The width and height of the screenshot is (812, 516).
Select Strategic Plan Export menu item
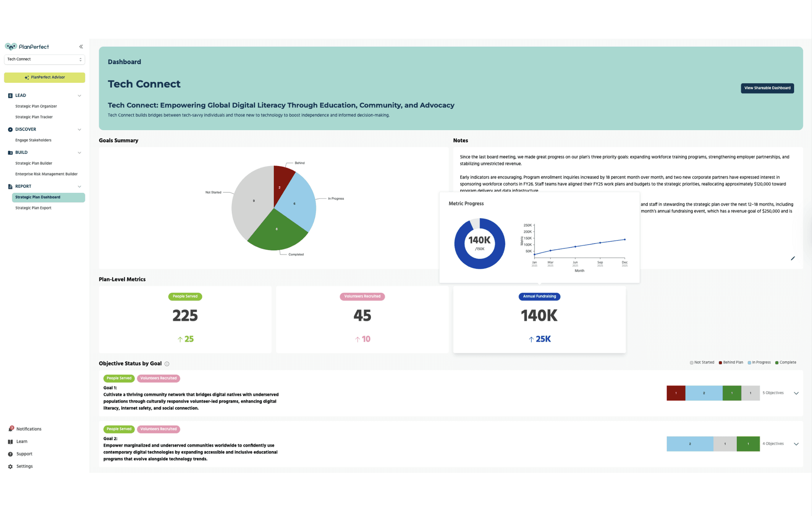(x=33, y=208)
